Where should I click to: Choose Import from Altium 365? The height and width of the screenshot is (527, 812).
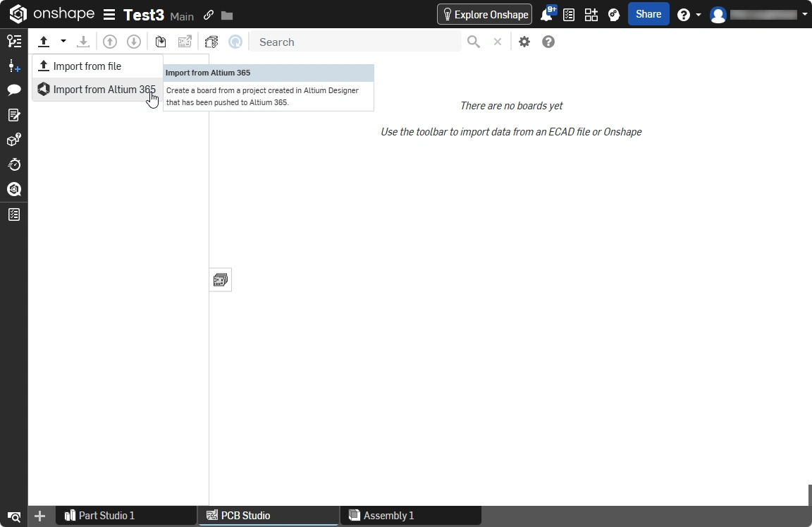pyautogui.click(x=97, y=90)
